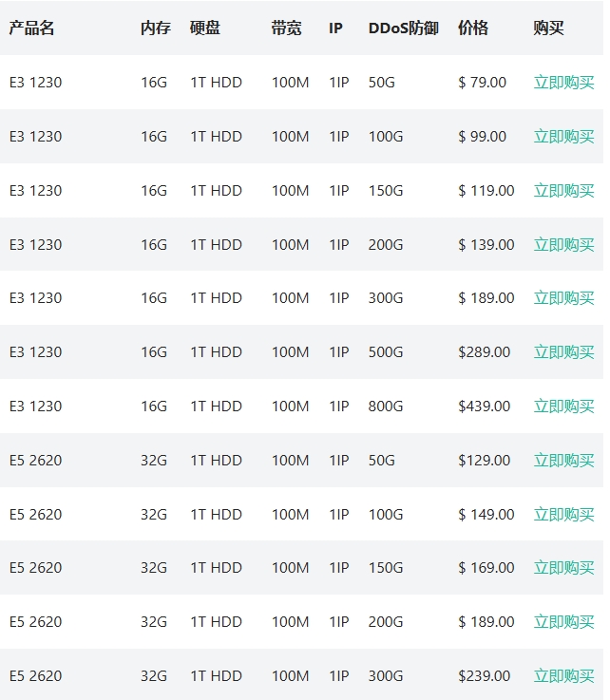Select 立即购买 on the $119.00 row
The image size is (610, 700).
pos(563,191)
